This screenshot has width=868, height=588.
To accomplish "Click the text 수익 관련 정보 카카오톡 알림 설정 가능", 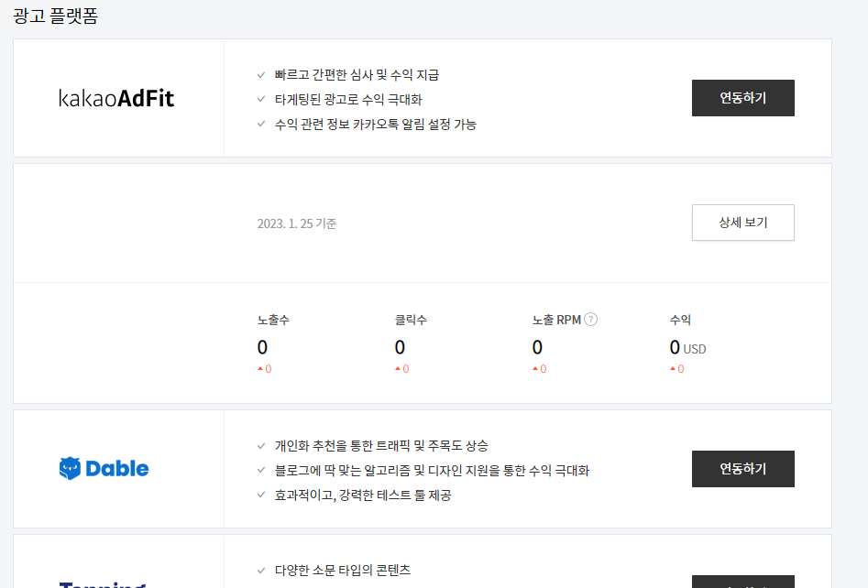I will point(376,124).
